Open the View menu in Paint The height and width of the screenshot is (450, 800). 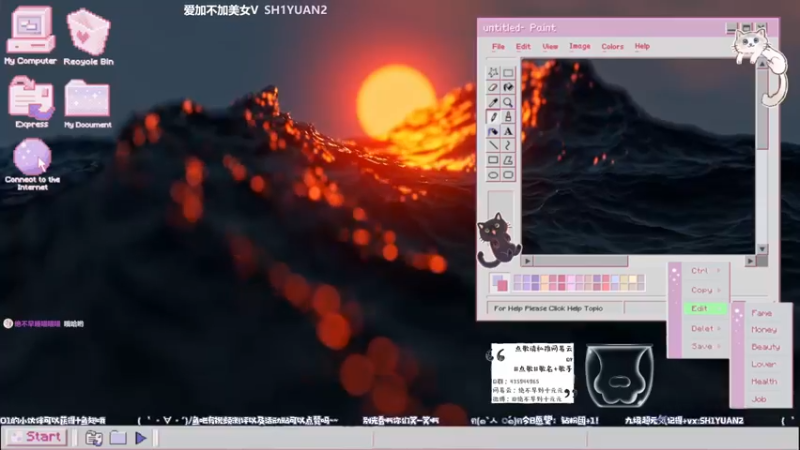[x=550, y=46]
